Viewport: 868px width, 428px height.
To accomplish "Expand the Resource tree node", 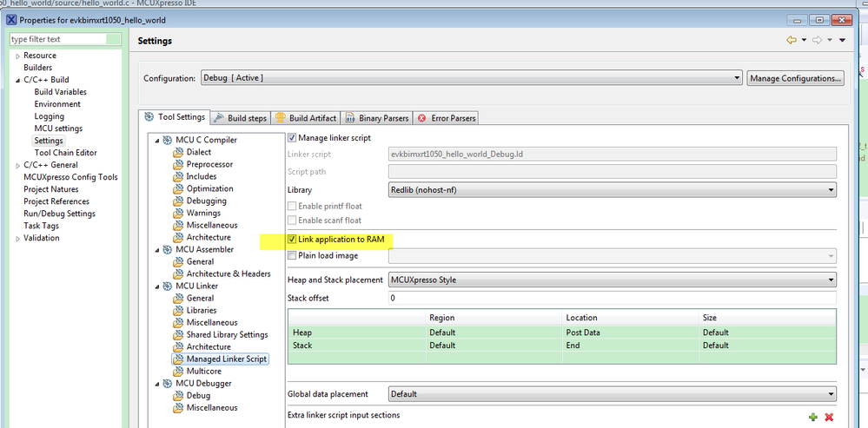I will 17,56.
